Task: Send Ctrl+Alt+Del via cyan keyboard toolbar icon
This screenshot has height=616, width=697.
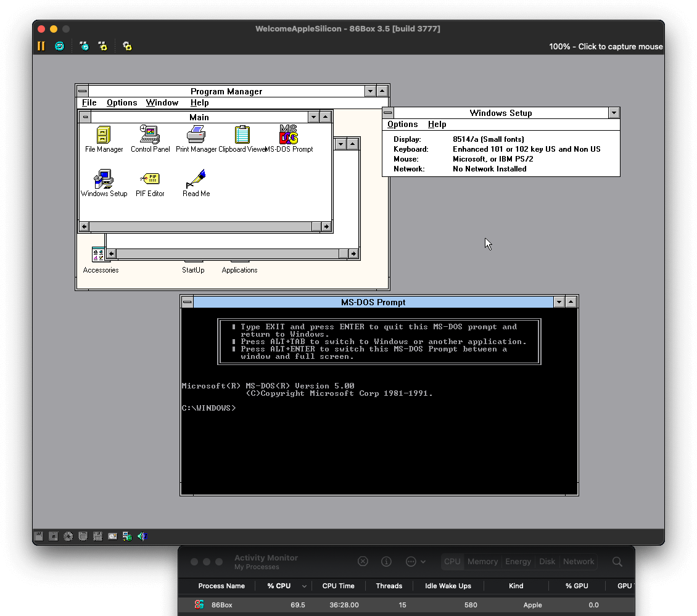Action: [84, 46]
